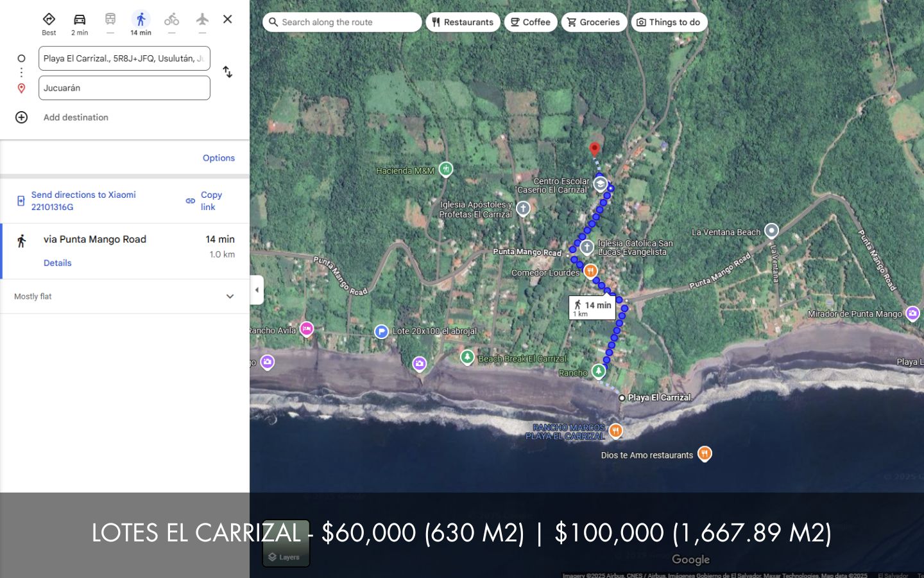The width and height of the screenshot is (924, 578).
Task: Open Centro Escolar Caserío El Carrizal marker
Action: click(600, 184)
